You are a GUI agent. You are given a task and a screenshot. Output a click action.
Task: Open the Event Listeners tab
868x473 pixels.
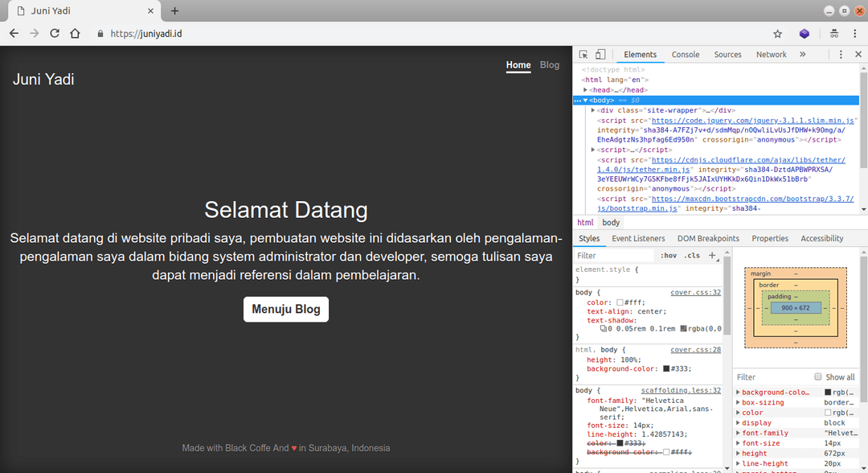pyautogui.click(x=638, y=238)
